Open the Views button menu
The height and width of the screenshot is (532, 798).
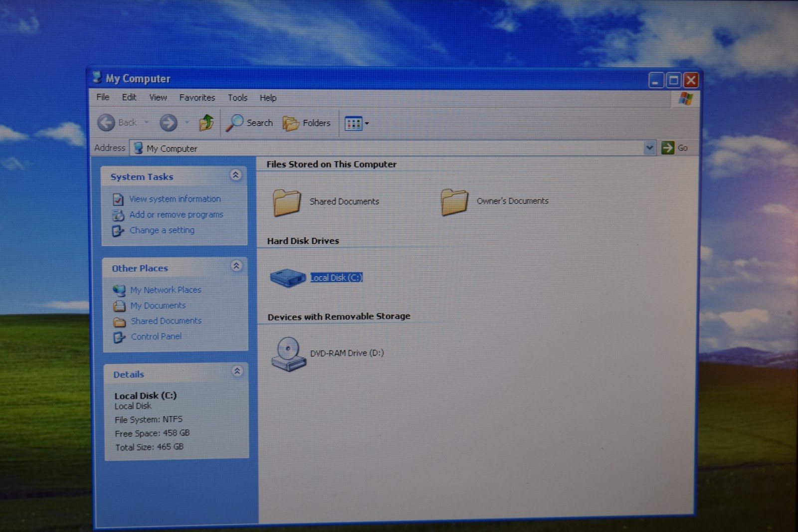357,123
